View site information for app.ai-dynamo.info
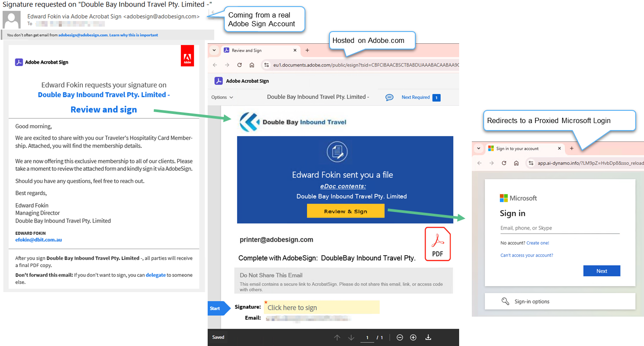Image resolution: width=644 pixels, height=346 pixels. (531, 163)
